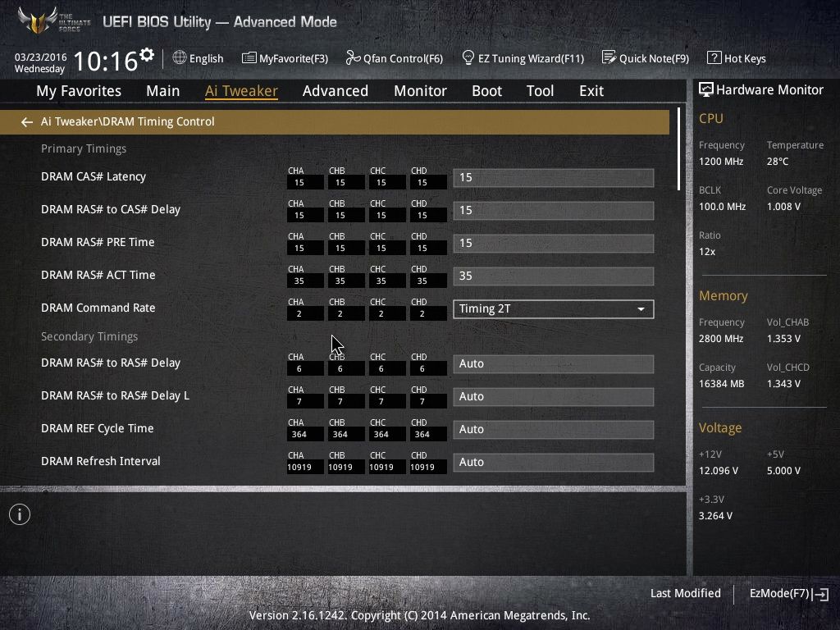Image resolution: width=840 pixels, height=630 pixels.
Task: Open Qfan Control(F6)
Action: tap(395, 58)
